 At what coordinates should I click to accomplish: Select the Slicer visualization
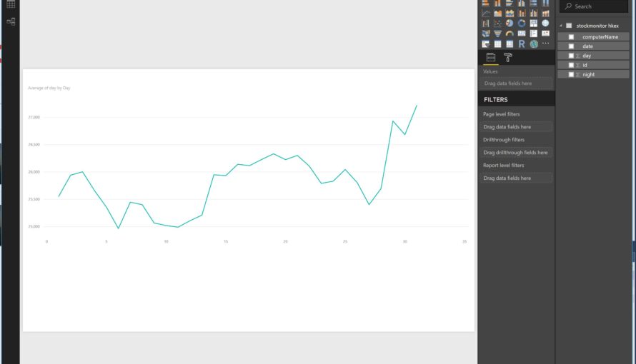click(485, 44)
